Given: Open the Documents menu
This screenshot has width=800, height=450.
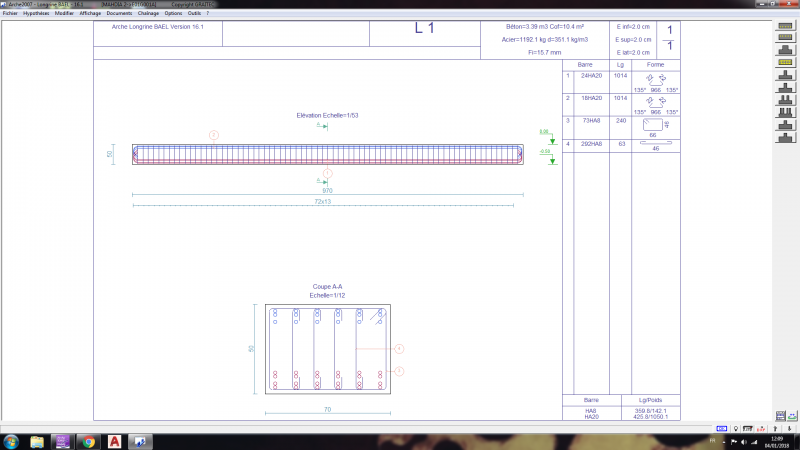Looking at the screenshot, I should (x=119, y=13).
